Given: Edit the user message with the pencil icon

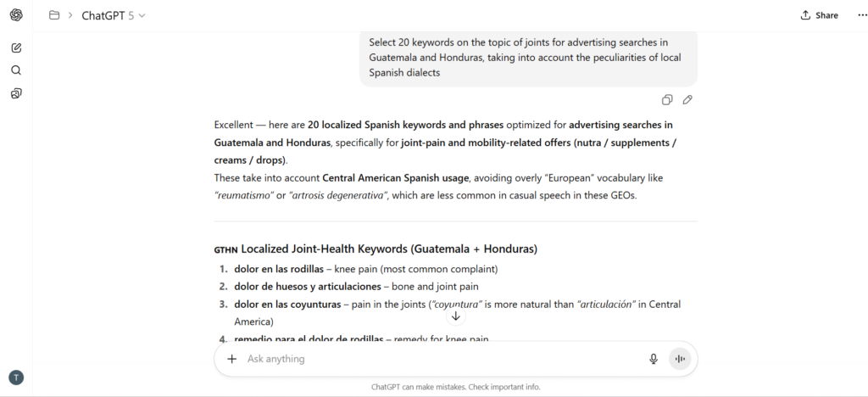Looking at the screenshot, I should (x=687, y=100).
